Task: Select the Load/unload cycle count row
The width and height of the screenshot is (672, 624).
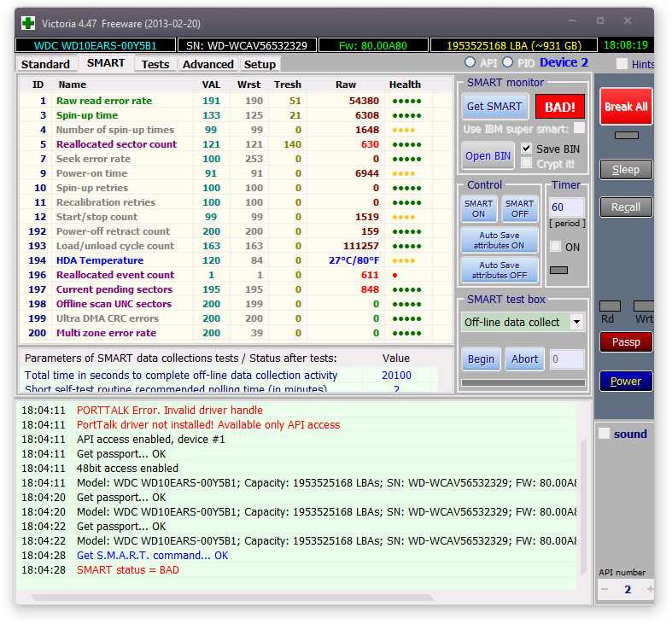Action: [x=236, y=246]
